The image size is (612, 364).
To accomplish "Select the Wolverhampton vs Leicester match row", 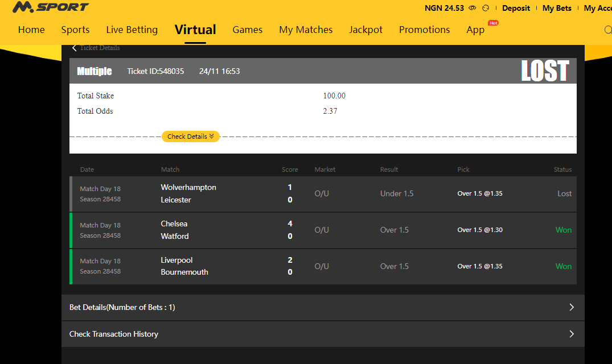I will pos(322,194).
